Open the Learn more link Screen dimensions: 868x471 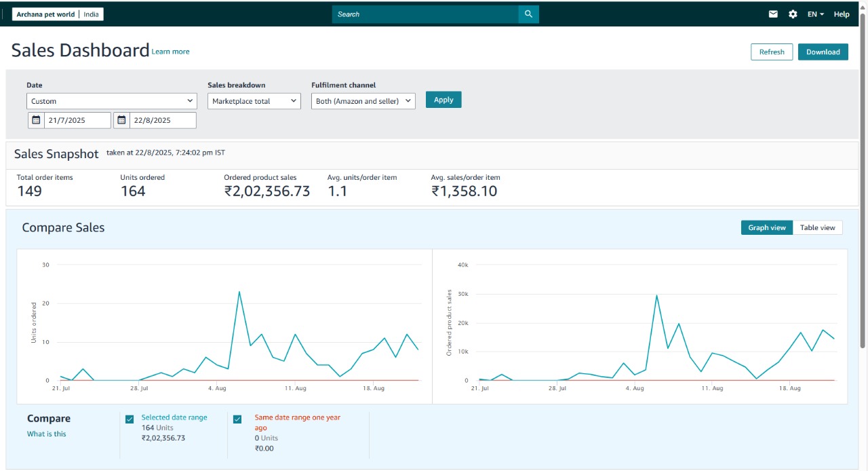pos(170,52)
